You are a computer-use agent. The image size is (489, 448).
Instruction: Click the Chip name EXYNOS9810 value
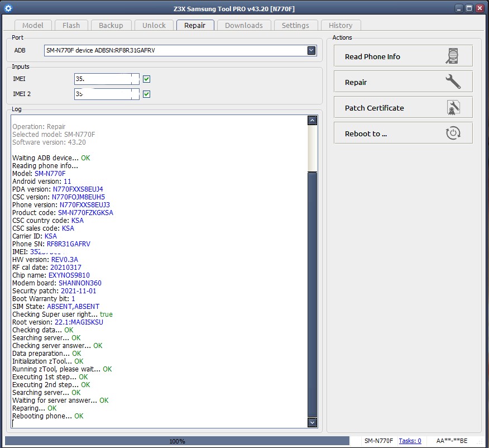point(69,275)
